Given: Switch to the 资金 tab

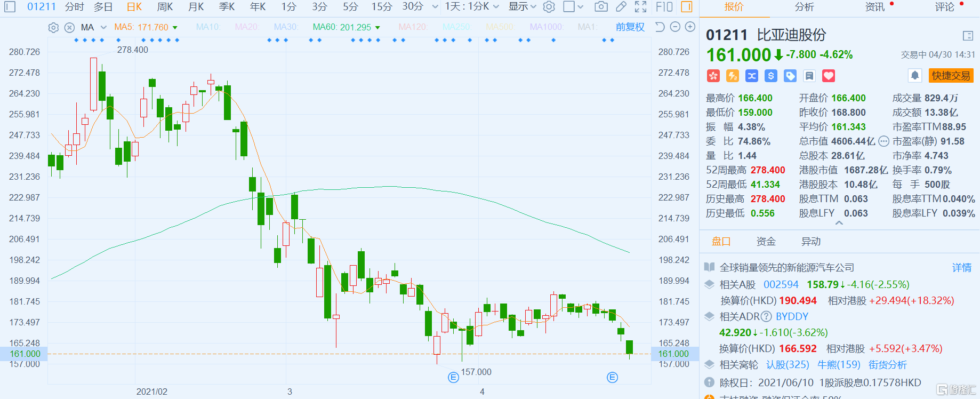Looking at the screenshot, I should click(766, 242).
